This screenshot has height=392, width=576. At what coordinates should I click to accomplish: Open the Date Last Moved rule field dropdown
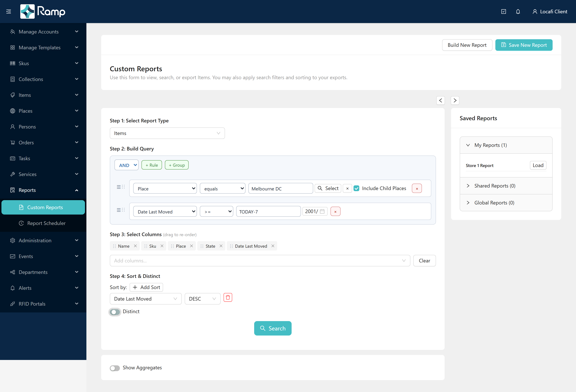pyautogui.click(x=165, y=211)
